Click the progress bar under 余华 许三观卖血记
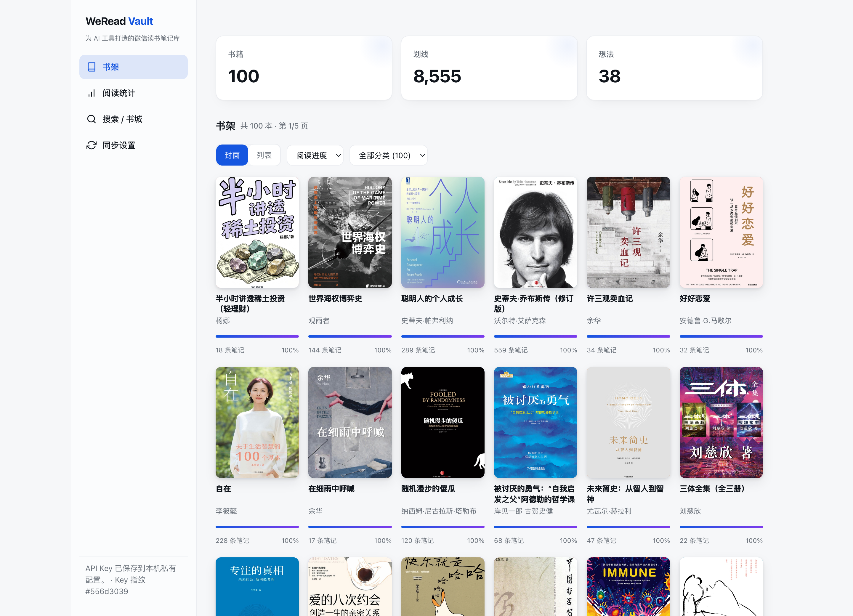 coord(628,336)
